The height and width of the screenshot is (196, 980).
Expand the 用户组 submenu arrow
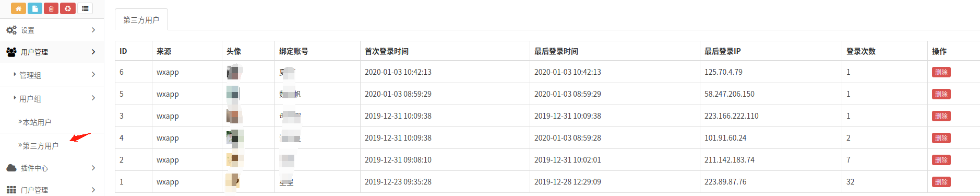point(93,98)
